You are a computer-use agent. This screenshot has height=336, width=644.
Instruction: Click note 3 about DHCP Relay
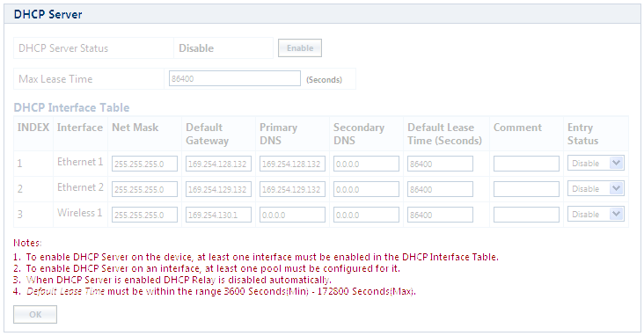tap(172, 280)
